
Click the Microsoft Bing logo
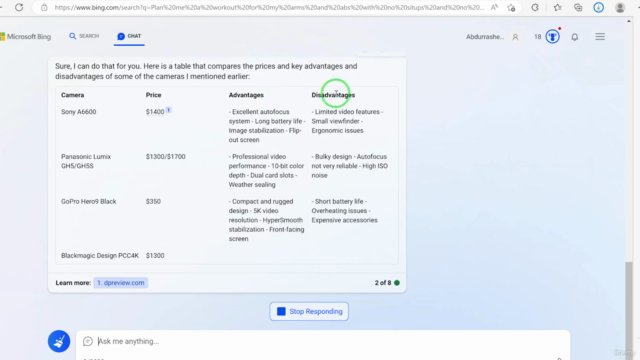[x=26, y=37]
